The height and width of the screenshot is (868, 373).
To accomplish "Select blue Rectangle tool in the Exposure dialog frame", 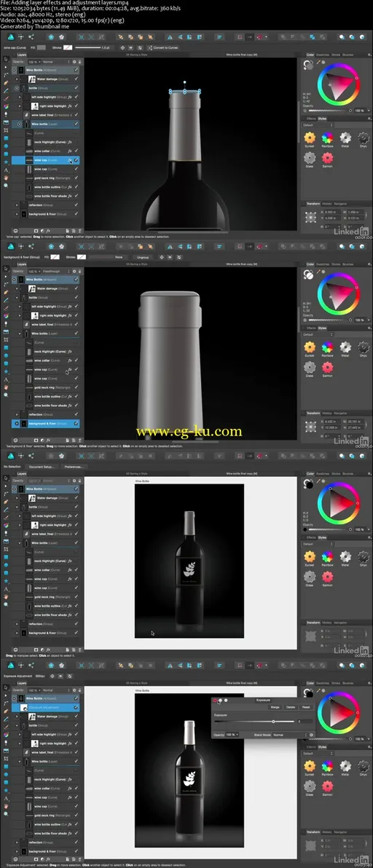I will point(6,765).
